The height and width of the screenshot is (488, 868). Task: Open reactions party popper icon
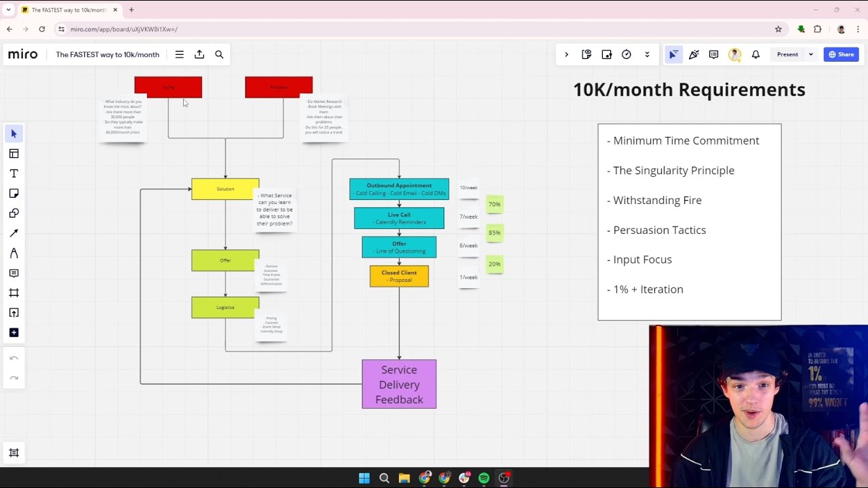pos(694,54)
